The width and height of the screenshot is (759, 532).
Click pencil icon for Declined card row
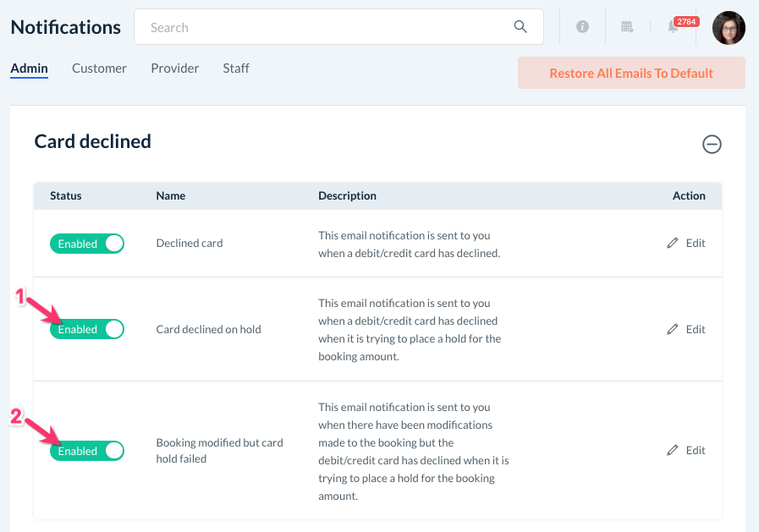(x=673, y=244)
